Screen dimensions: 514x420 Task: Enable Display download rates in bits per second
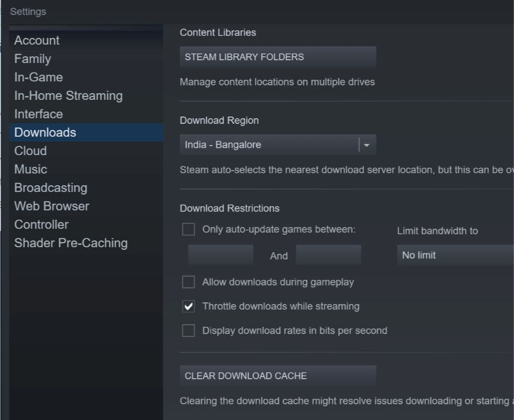click(189, 331)
